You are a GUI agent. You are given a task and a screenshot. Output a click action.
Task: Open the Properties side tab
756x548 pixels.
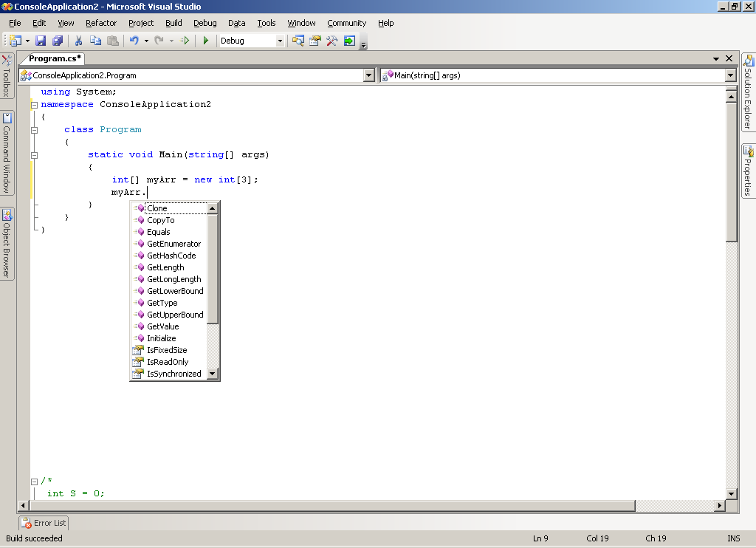click(749, 171)
